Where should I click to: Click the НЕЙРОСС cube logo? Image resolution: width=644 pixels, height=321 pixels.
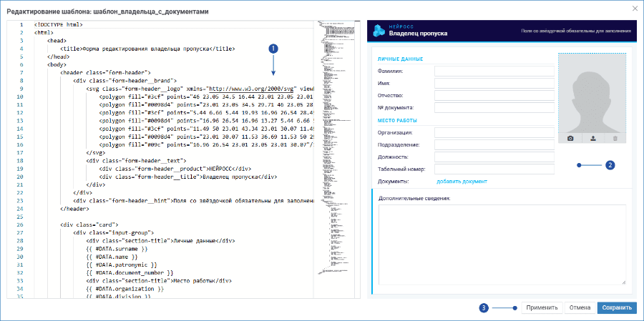tap(379, 31)
